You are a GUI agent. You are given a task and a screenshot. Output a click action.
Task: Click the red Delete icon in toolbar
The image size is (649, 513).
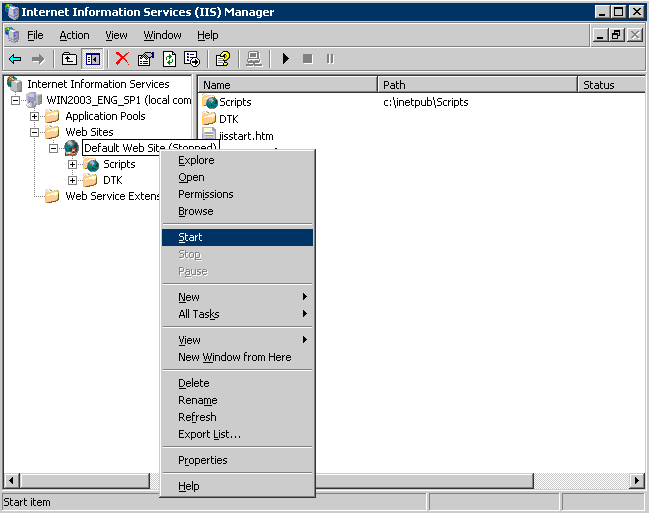click(x=122, y=59)
